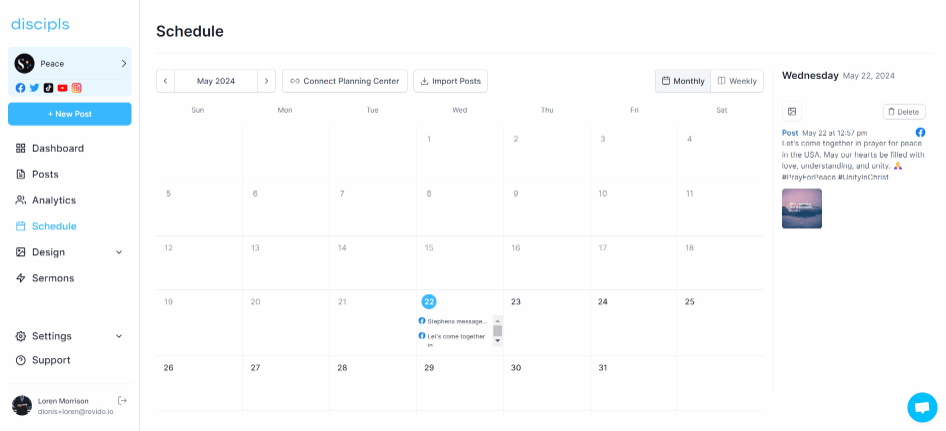The height and width of the screenshot is (431, 946).
Task: Click the Peace account avatar
Action: coord(25,63)
